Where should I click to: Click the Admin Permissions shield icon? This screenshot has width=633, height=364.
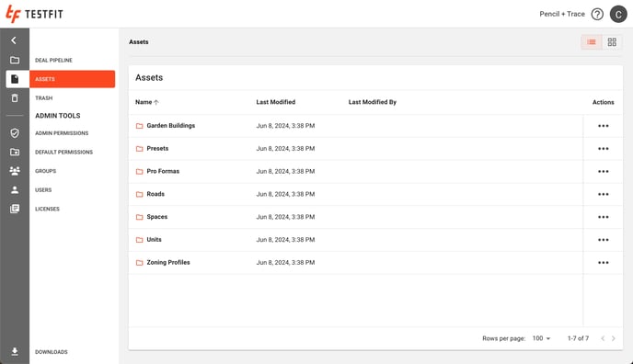tap(15, 133)
